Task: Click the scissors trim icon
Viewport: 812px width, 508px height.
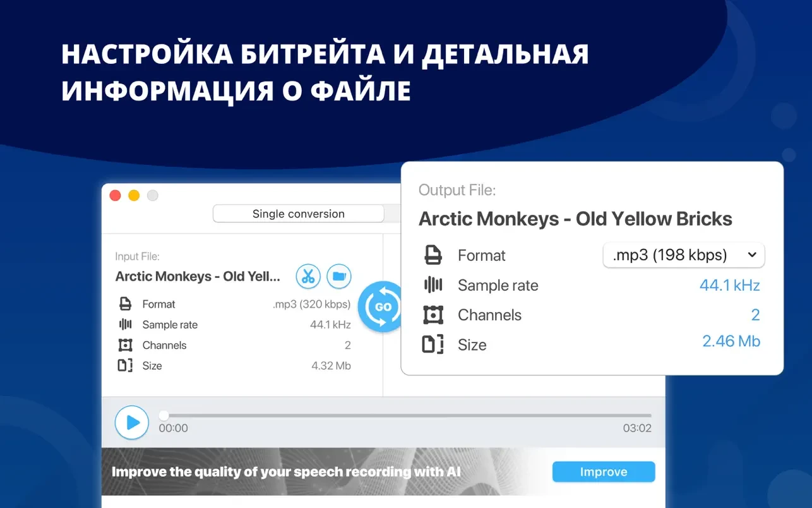Action: 308,276
